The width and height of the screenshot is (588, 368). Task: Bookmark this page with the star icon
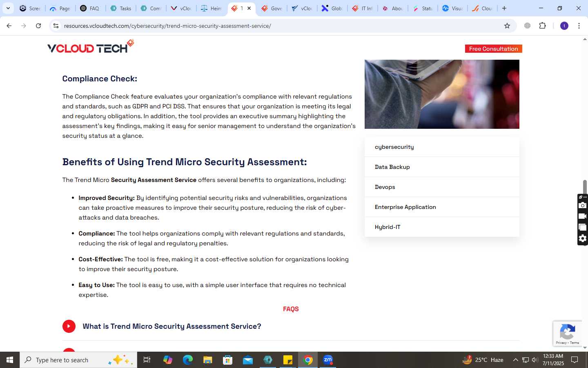(507, 26)
